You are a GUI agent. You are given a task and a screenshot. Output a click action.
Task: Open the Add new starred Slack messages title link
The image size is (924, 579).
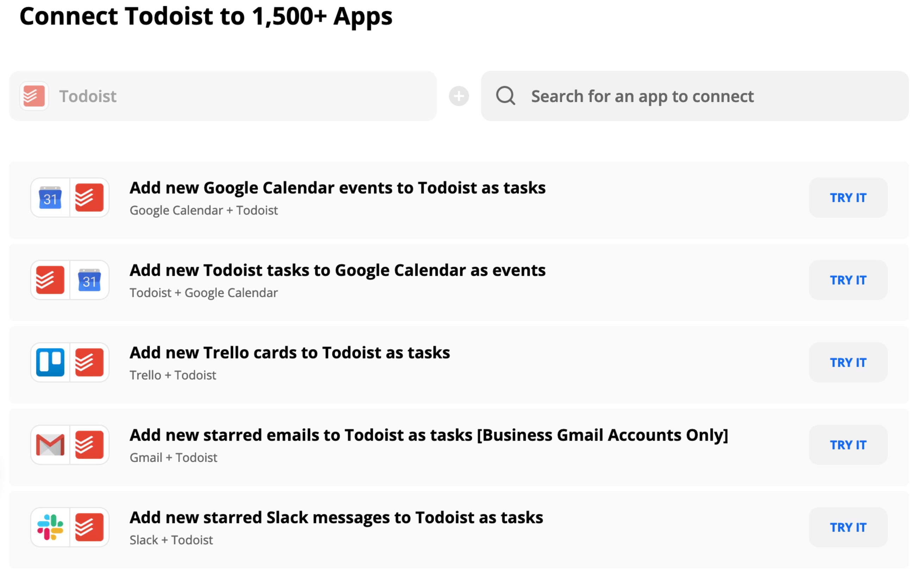(x=336, y=518)
